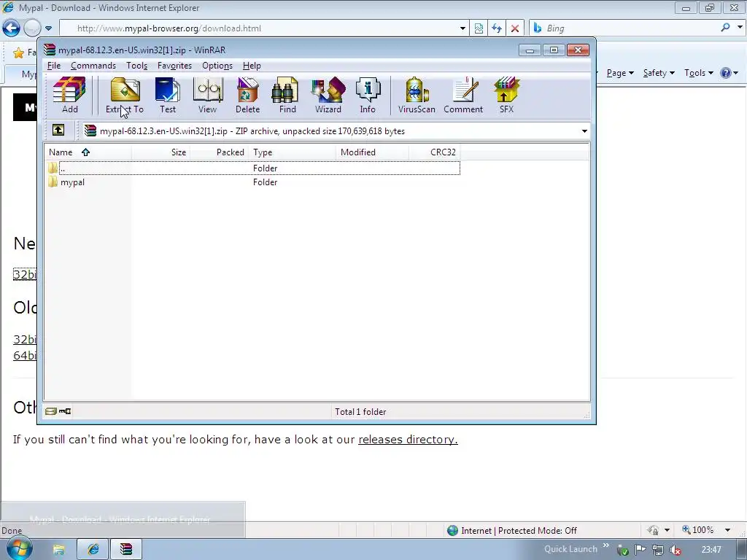
Task: Click Refresh button in IE address bar
Action: click(x=497, y=28)
